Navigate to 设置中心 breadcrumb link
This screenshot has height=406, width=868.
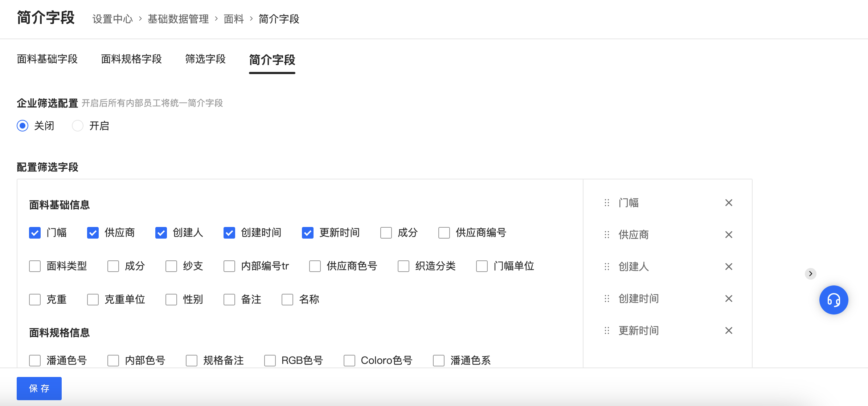click(112, 19)
